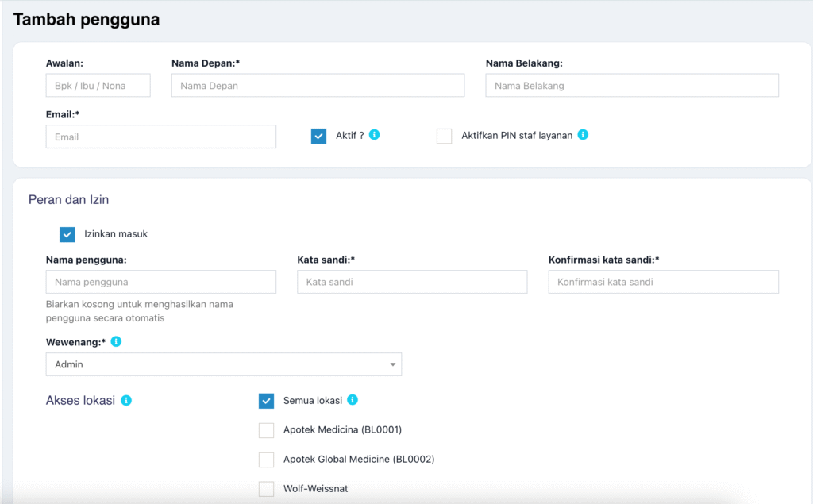
Task: Focus the Nama Depan text field
Action: click(x=318, y=86)
